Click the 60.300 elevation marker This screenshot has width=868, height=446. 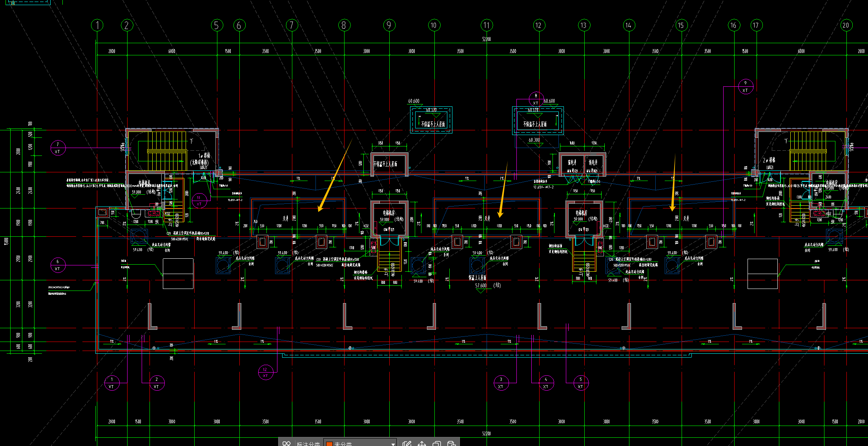(534, 140)
